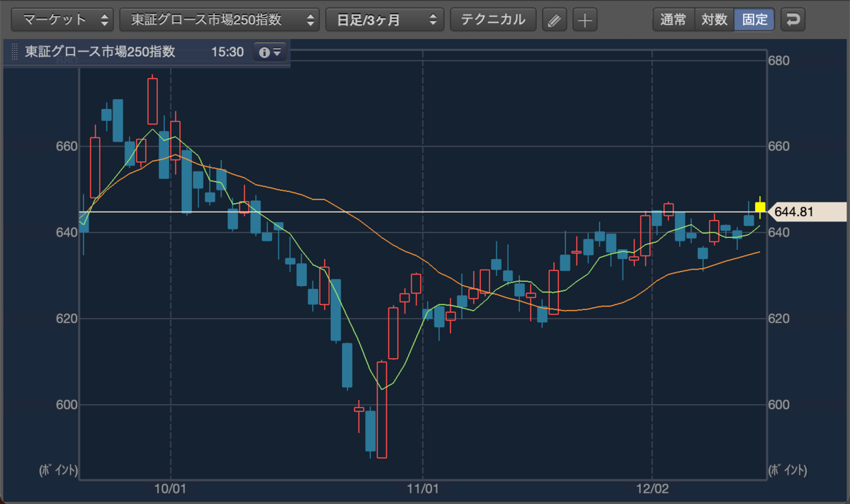Viewport: 850px width, 504px height.
Task: Switch scale to 固定 mode
Action: click(755, 20)
